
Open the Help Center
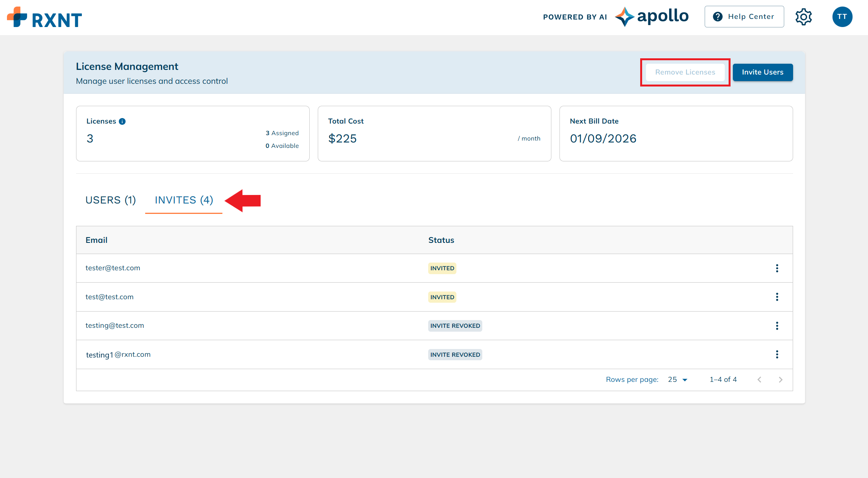(744, 17)
